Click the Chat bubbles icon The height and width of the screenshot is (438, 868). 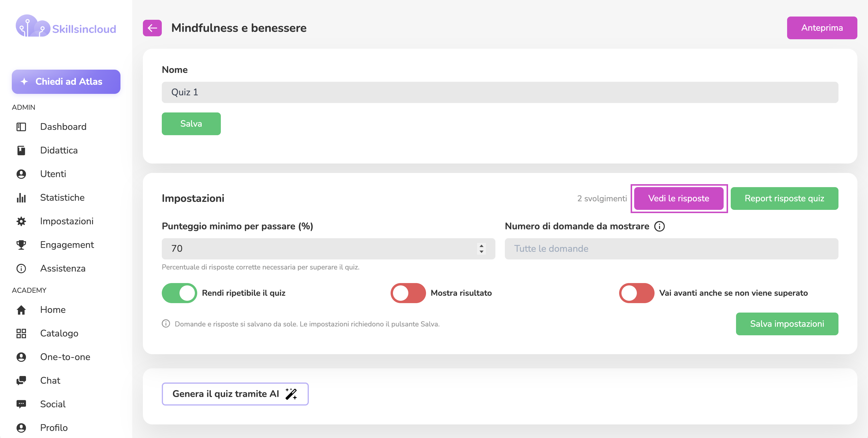(x=21, y=380)
